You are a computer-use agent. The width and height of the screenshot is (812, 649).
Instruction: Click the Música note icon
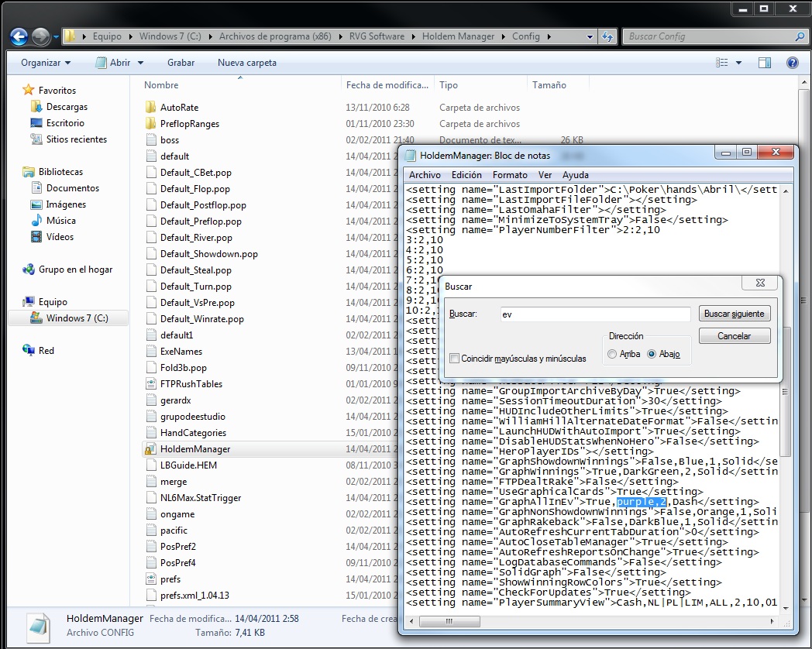36,221
